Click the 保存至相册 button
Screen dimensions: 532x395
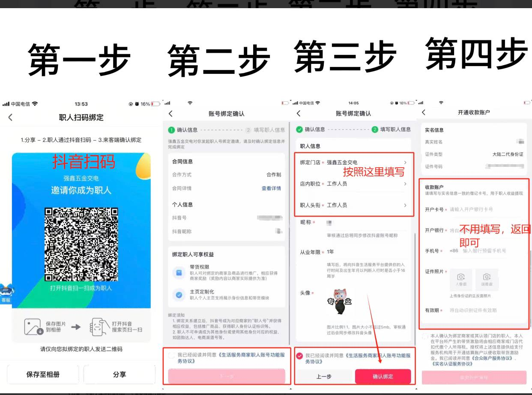point(43,374)
